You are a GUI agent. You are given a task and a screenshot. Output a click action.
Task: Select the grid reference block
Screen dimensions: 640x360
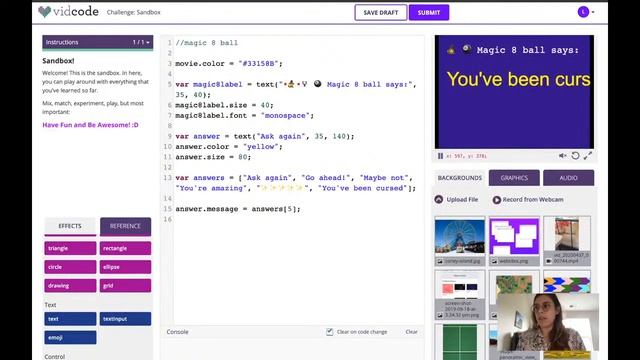click(x=125, y=286)
